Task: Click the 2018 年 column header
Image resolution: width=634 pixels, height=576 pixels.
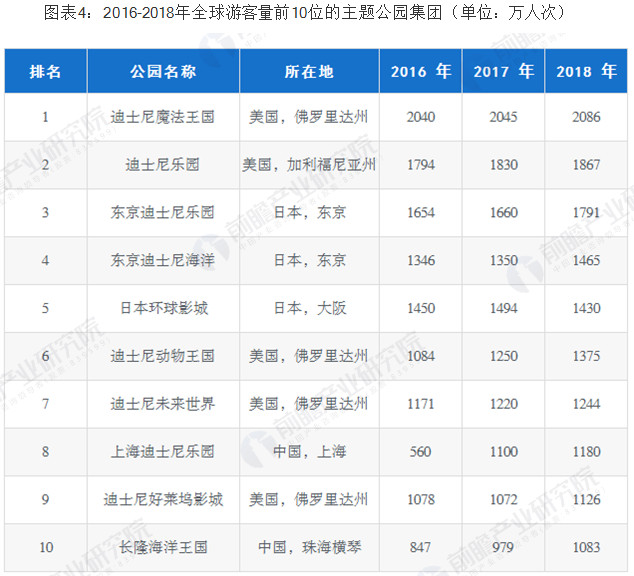Action: (586, 72)
